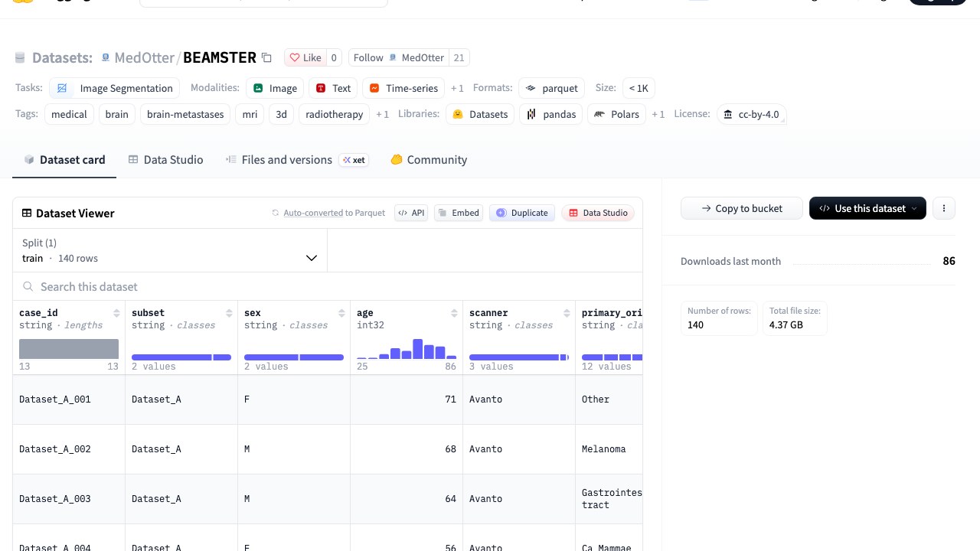Open the API button in Dataset Viewer
Screen dimensions: 980x551
coord(411,213)
